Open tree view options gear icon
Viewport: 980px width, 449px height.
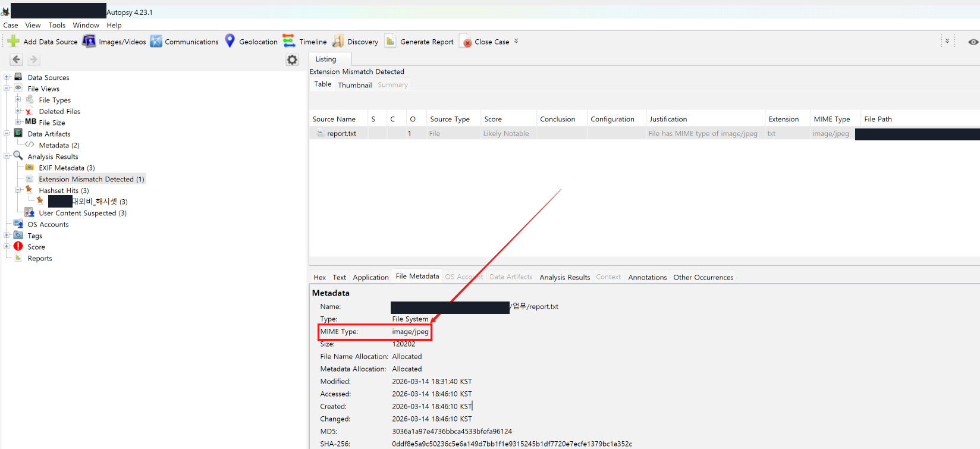(x=292, y=59)
